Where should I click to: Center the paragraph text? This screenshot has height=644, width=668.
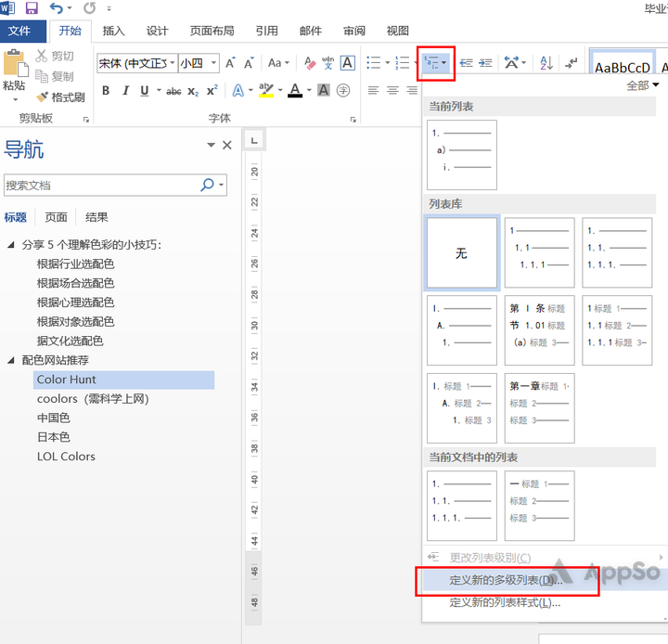[x=392, y=90]
